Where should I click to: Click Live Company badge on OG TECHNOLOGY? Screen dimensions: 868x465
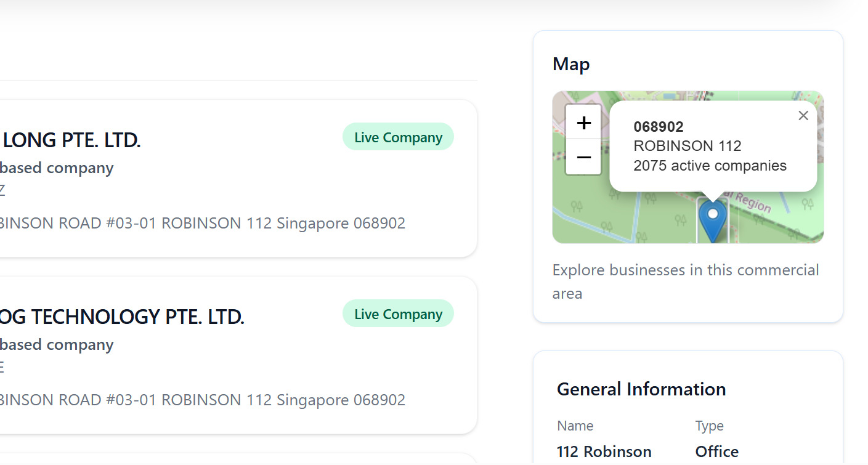pos(398,313)
